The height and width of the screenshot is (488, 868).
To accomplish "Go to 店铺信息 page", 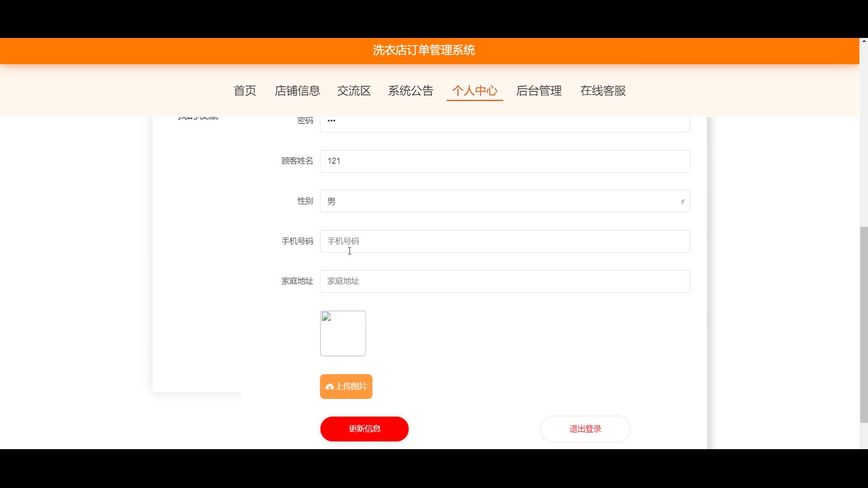I will coord(297,91).
